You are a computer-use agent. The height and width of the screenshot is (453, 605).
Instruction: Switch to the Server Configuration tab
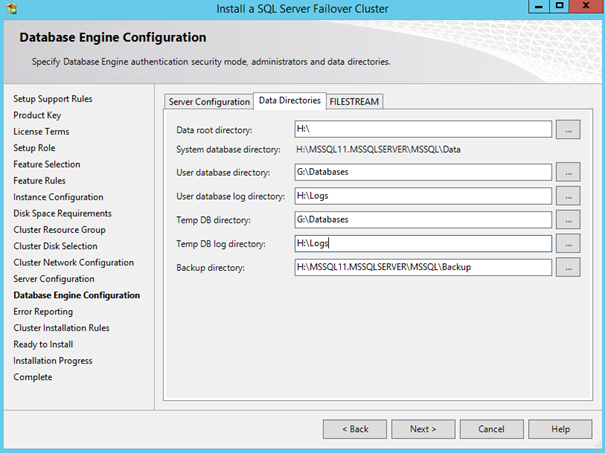coord(209,101)
